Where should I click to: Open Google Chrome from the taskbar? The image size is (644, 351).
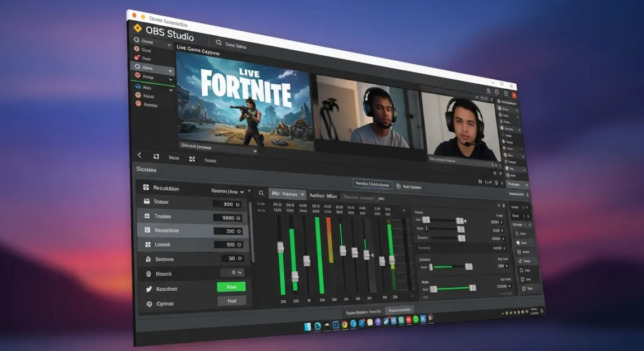[x=344, y=325]
